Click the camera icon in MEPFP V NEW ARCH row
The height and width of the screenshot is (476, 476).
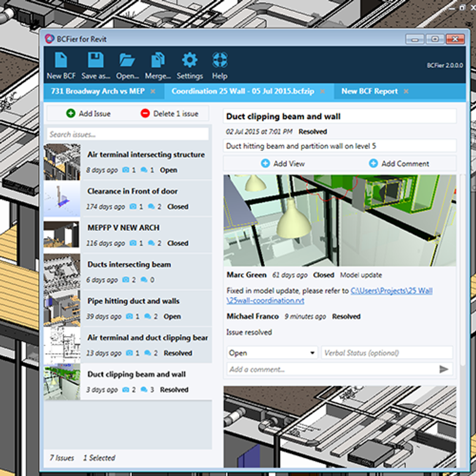coord(133,243)
